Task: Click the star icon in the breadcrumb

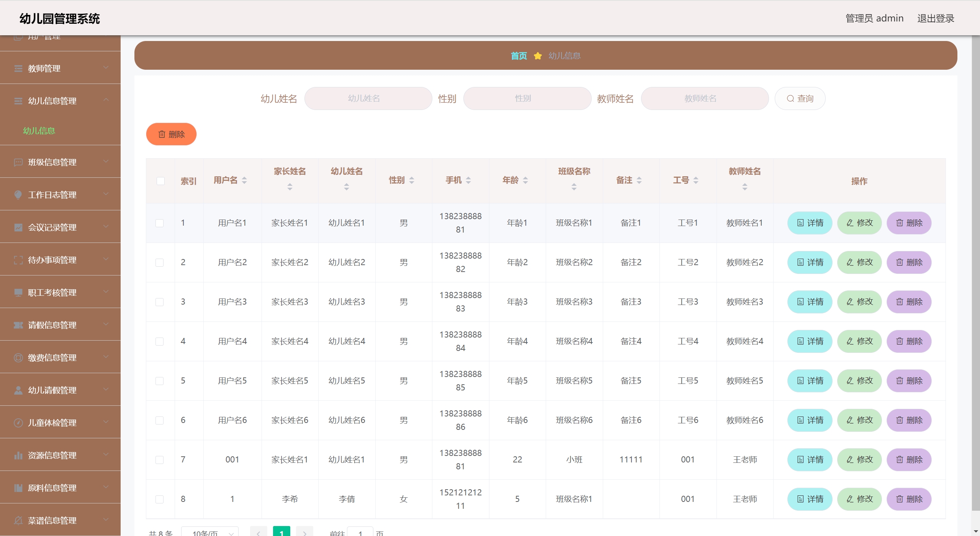Action: pyautogui.click(x=538, y=56)
